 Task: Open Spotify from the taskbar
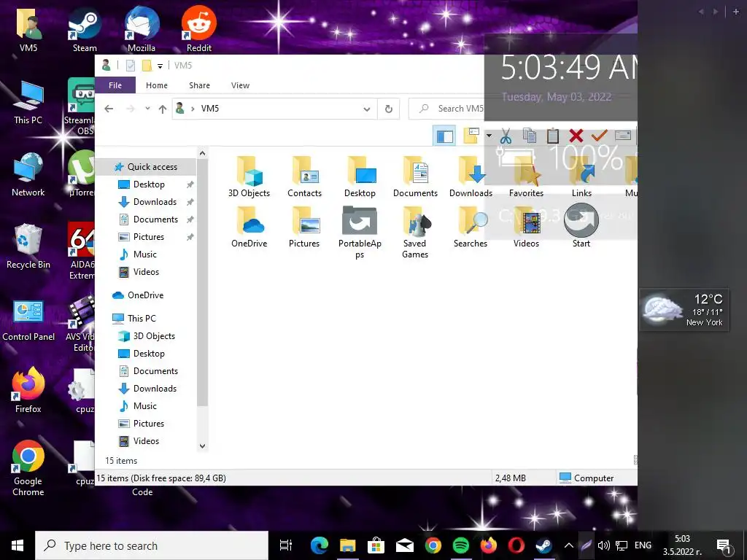click(x=460, y=545)
